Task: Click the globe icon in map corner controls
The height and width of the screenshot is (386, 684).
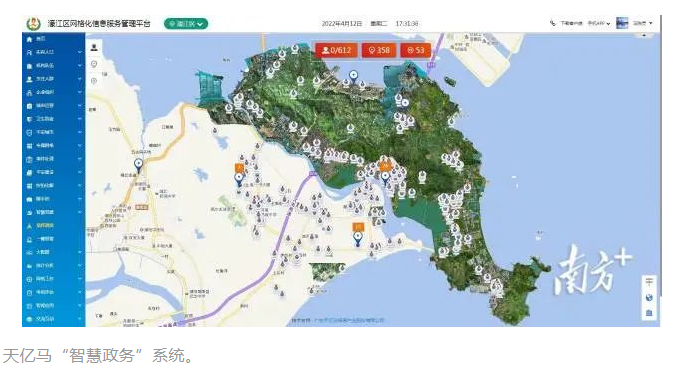Action: pos(649,298)
